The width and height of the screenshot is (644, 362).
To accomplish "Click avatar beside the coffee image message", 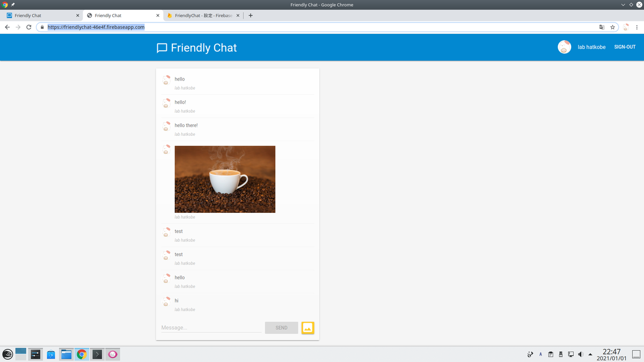I will [x=166, y=149].
